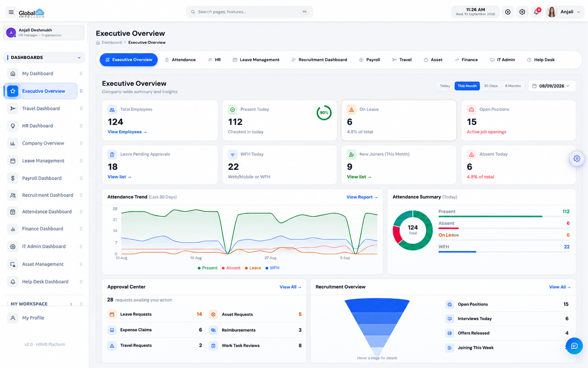Click View All in Recruitment Overview

click(x=560, y=287)
